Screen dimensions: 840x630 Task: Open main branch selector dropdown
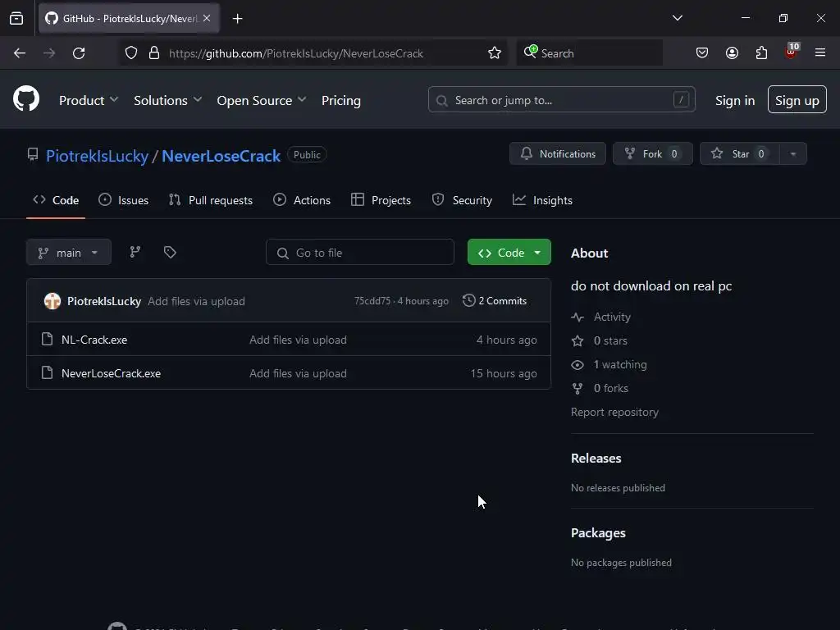pos(69,253)
